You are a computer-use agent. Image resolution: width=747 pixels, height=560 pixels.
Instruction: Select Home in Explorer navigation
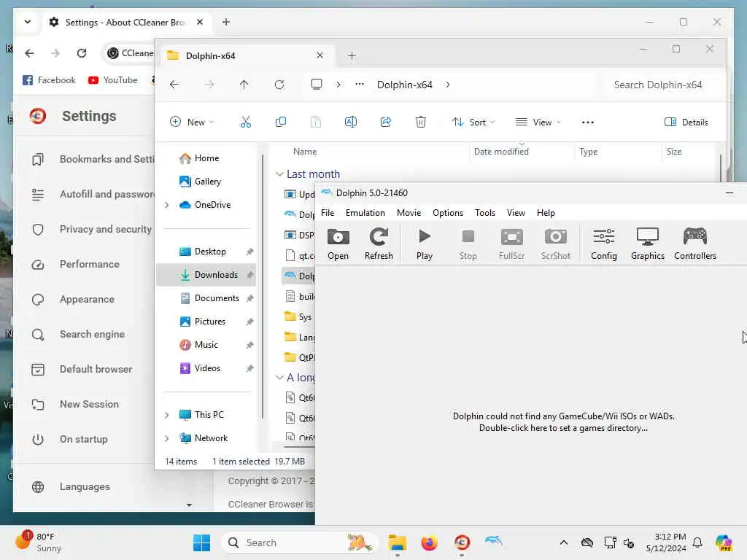pos(206,158)
